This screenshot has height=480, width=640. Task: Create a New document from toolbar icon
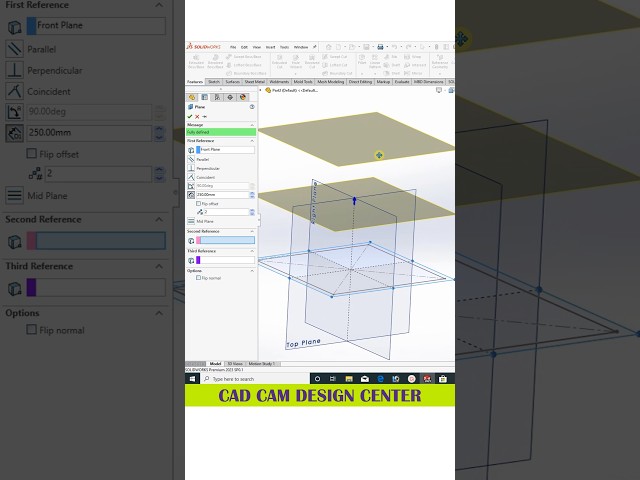click(x=338, y=47)
